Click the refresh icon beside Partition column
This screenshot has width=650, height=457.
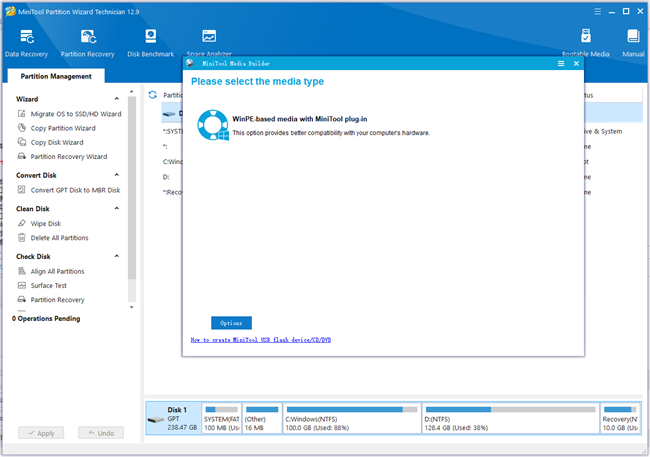pyautogui.click(x=153, y=95)
